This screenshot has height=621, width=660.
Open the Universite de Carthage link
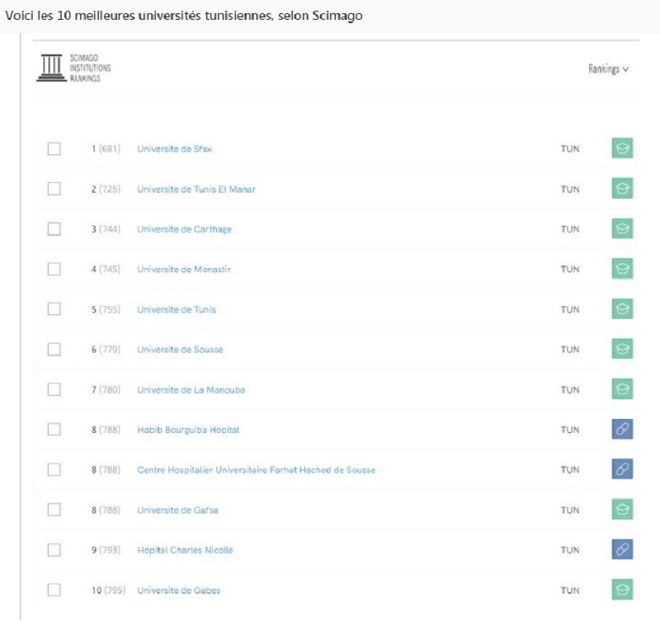[184, 229]
